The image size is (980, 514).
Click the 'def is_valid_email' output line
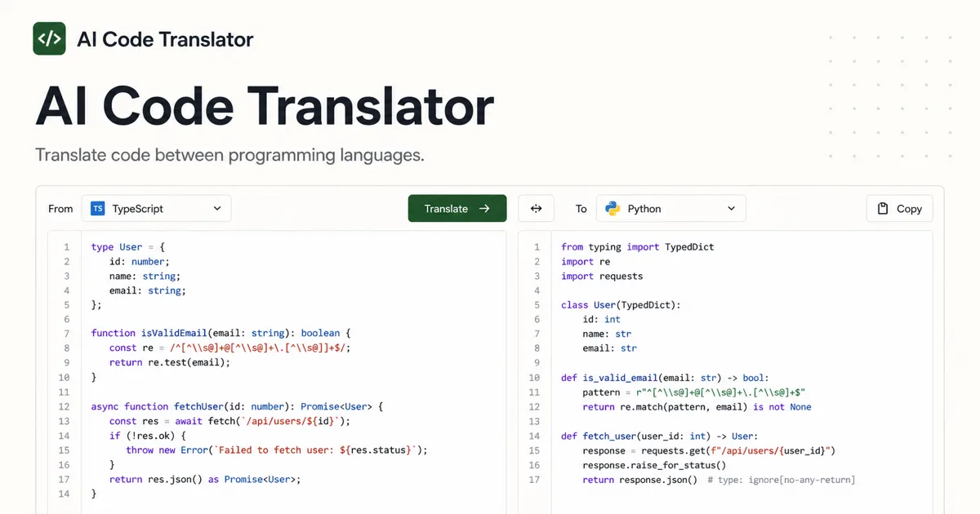(664, 378)
